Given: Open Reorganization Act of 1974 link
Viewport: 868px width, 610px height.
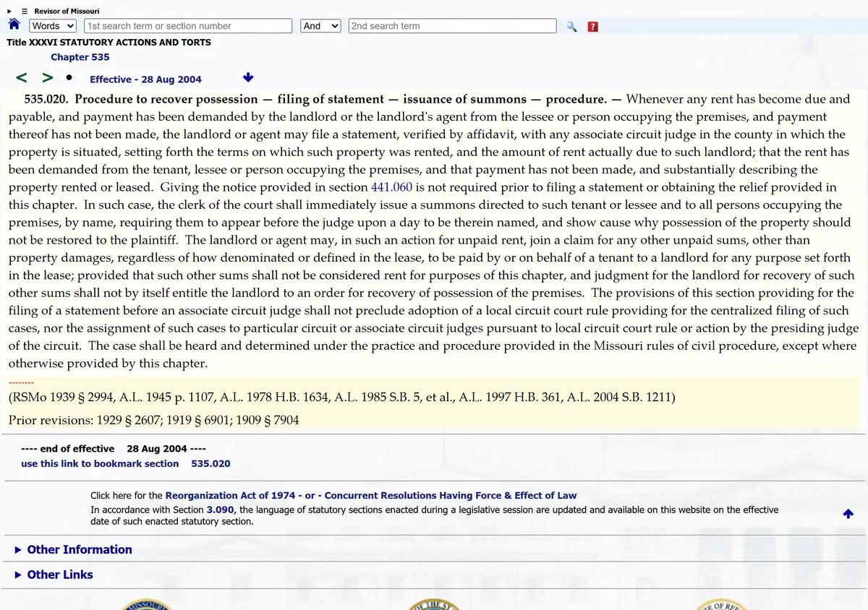Looking at the screenshot, I should coord(230,495).
